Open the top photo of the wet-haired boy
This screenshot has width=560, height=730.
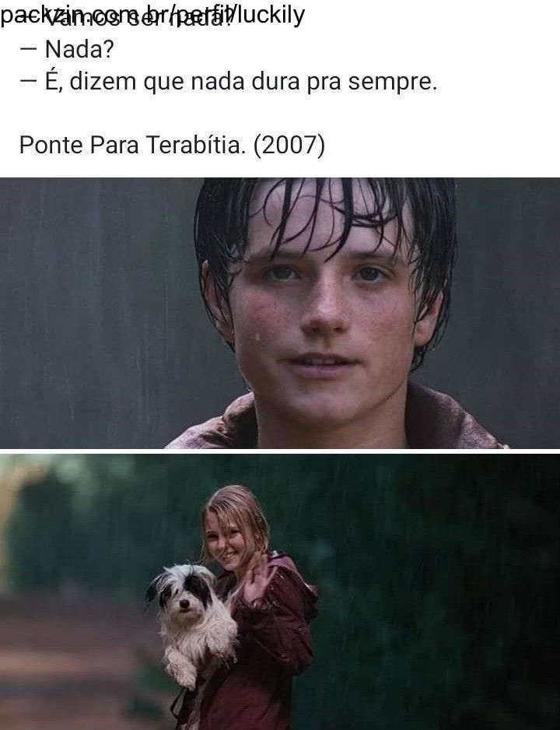point(280,313)
